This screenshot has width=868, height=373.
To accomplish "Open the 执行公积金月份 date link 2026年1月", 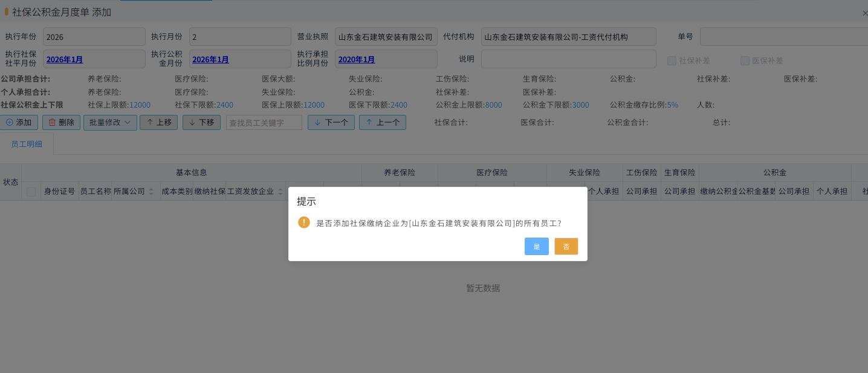I will point(210,59).
